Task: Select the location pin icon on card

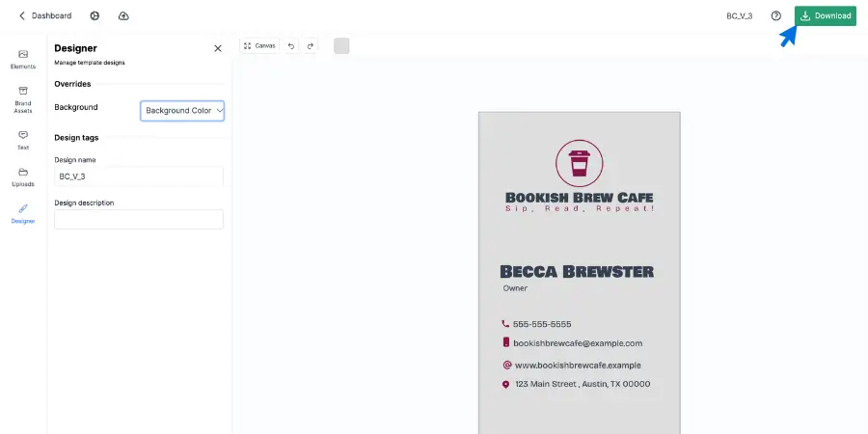Action: 505,384
